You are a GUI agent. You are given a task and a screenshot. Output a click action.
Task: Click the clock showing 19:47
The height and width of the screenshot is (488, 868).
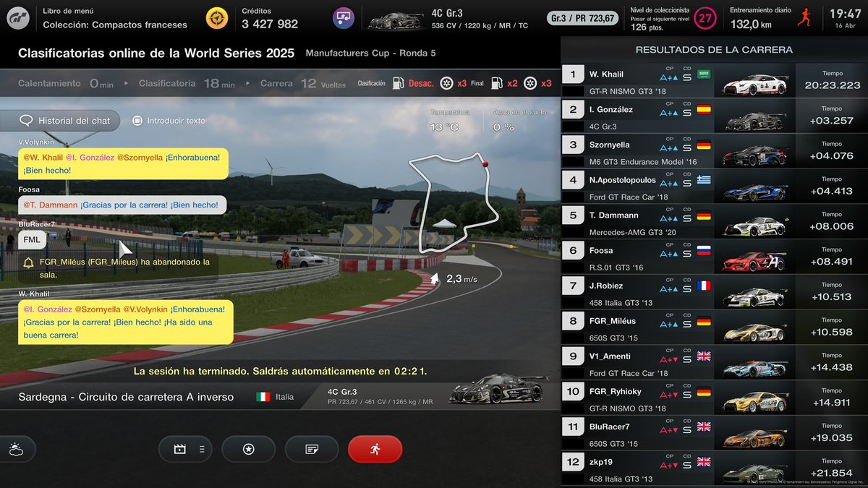(x=845, y=14)
